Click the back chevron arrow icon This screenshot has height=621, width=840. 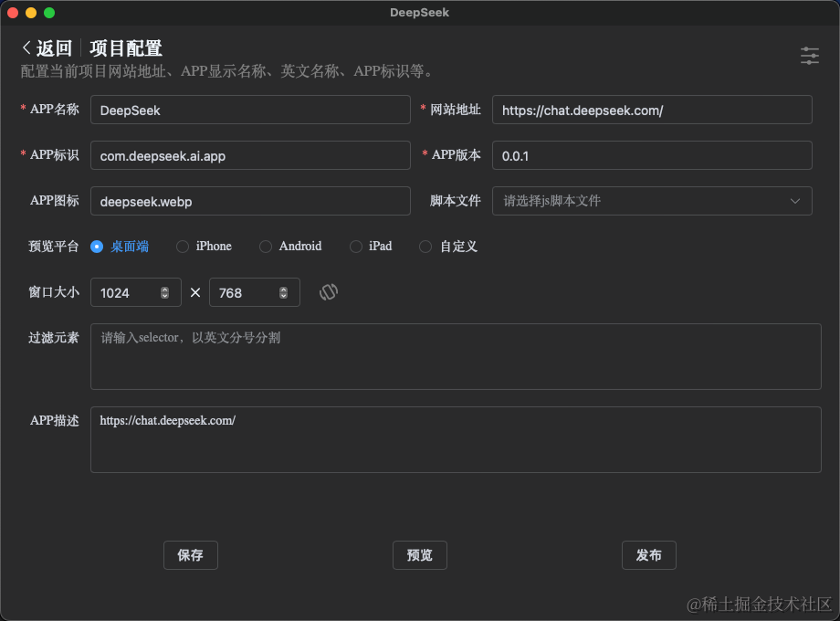click(26, 47)
